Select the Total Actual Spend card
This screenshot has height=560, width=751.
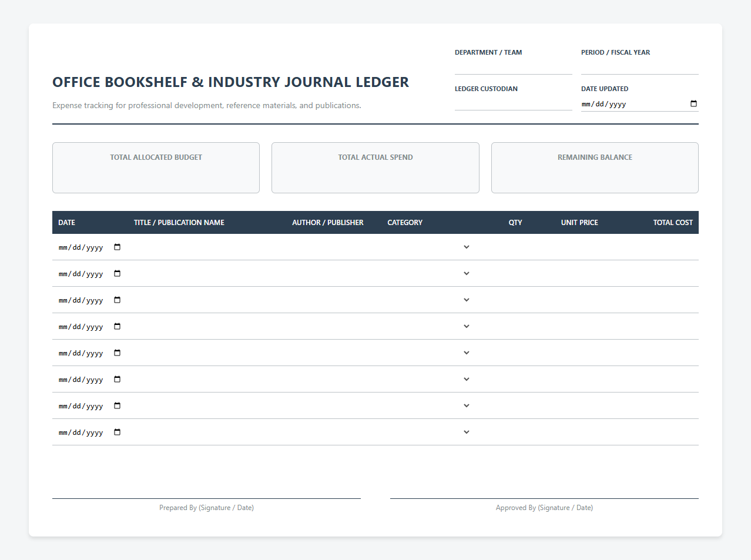coord(375,167)
